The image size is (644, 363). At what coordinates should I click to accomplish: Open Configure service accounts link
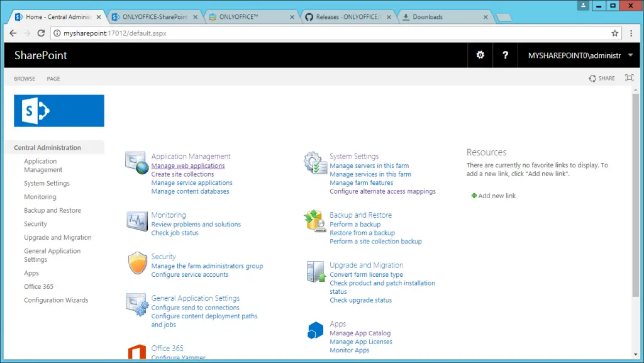point(190,275)
